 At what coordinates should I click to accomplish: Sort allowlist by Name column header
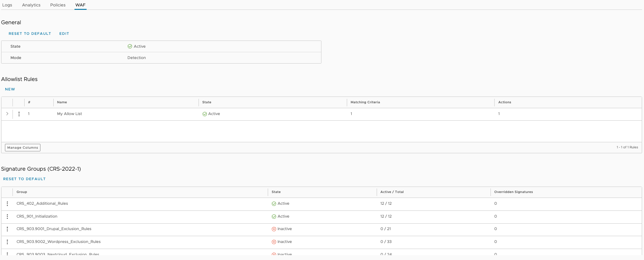click(62, 102)
